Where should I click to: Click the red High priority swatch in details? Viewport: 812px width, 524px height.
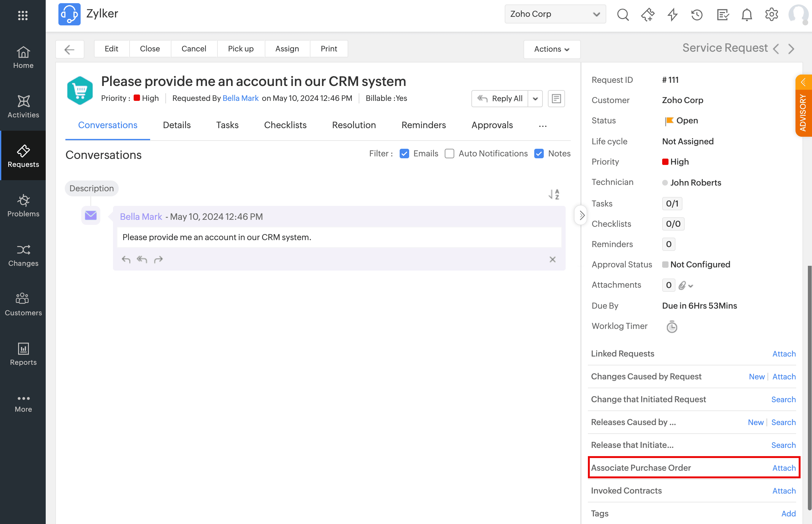pyautogui.click(x=665, y=162)
